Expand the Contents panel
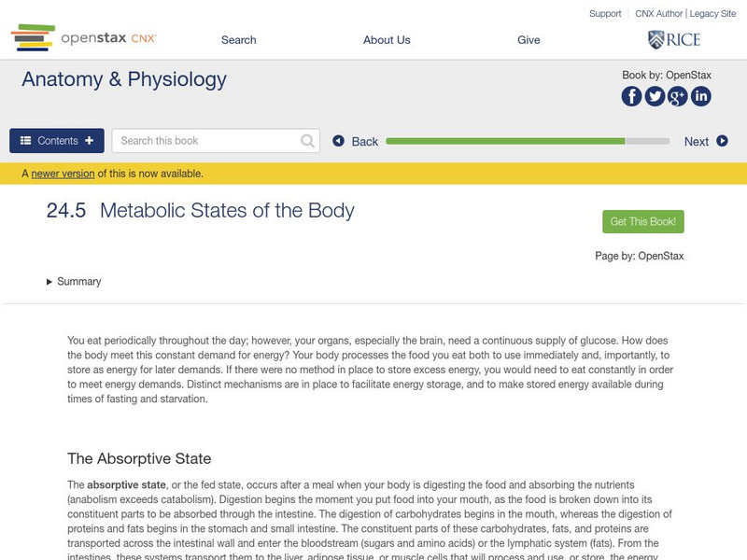Viewport: 747px width, 560px height. 56,140
